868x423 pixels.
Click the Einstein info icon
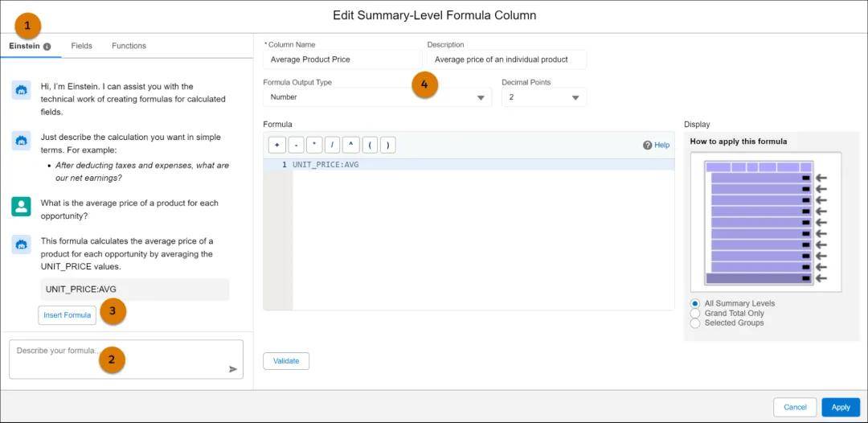47,47
